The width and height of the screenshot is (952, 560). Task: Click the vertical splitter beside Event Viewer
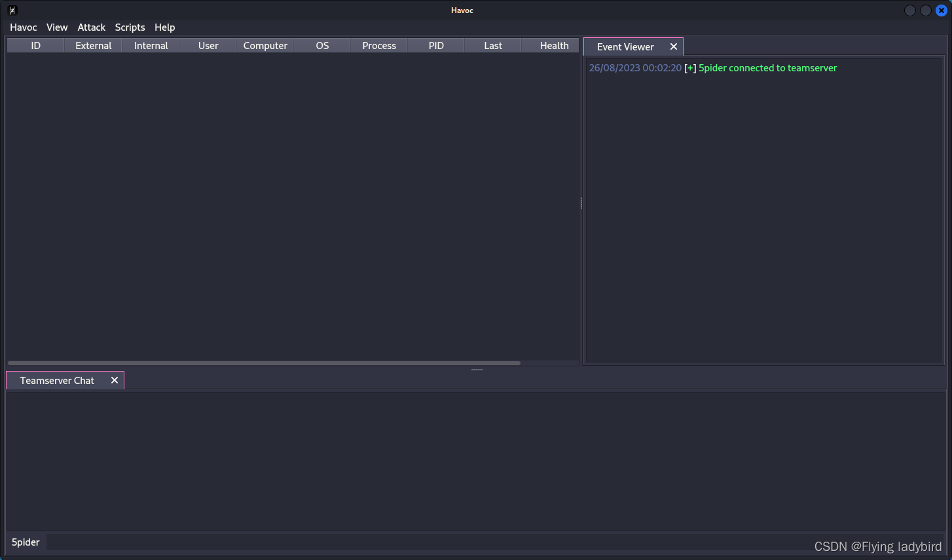[x=581, y=203]
